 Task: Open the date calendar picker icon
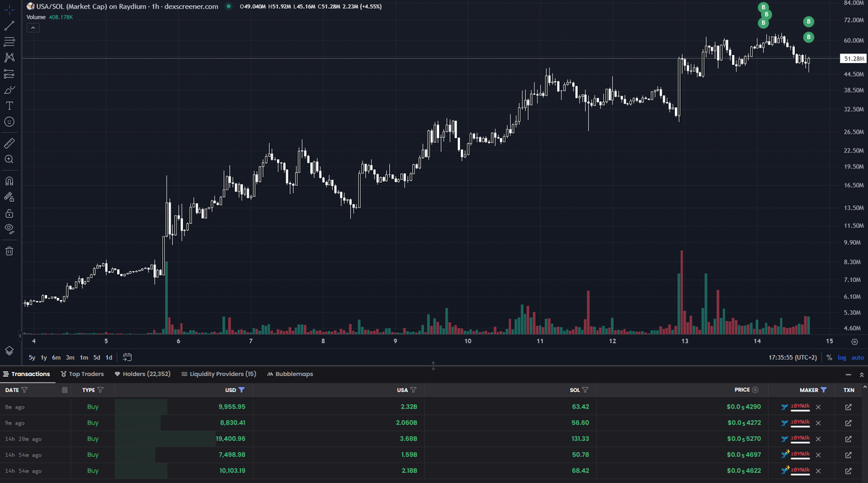(x=64, y=390)
